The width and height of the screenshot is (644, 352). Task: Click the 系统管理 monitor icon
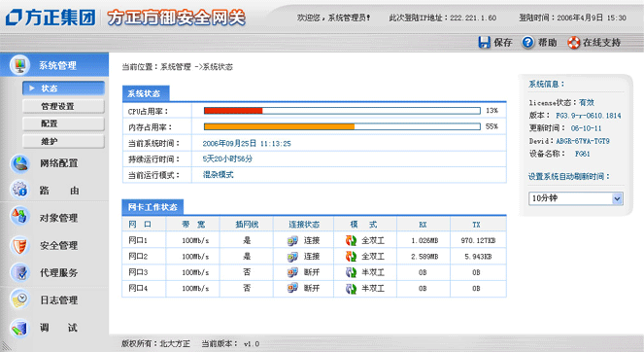(19, 65)
